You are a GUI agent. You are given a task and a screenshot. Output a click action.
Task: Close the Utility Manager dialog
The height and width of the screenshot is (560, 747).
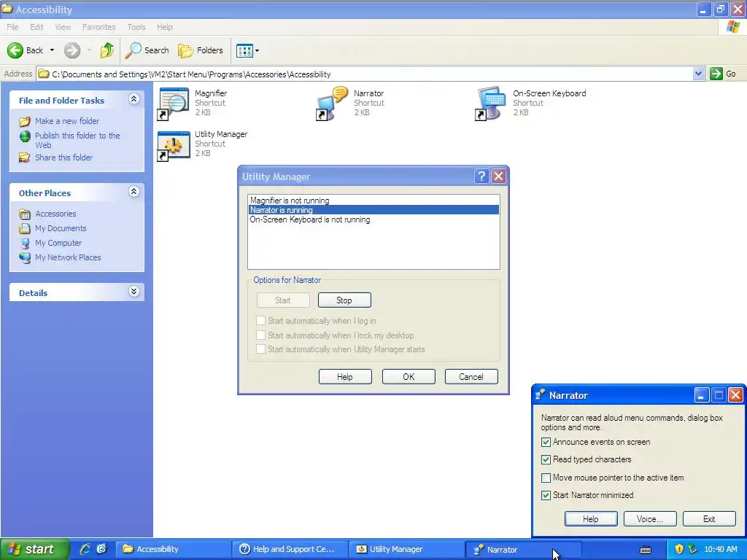[x=498, y=176]
